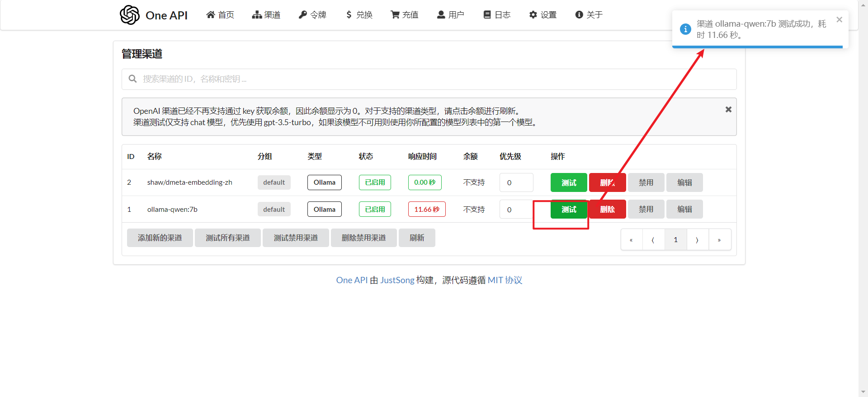
Task: Click priority field for shaw/dmeta-embedding-zh
Action: pos(516,182)
